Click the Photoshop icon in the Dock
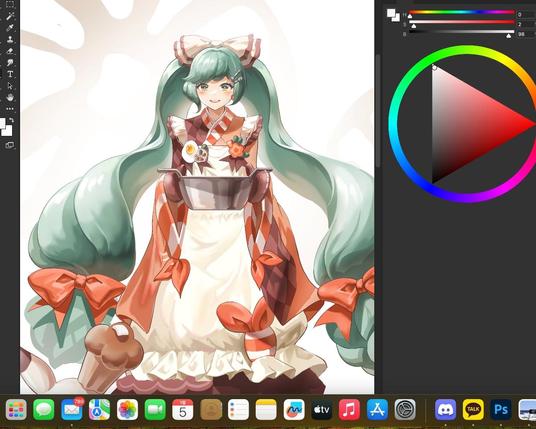Viewport: 536px width, 429px height. [x=501, y=410]
